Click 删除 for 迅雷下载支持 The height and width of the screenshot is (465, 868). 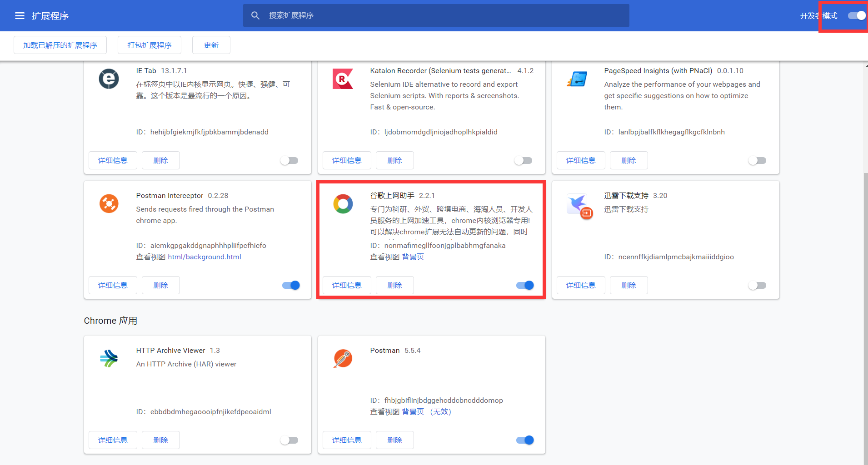coord(629,285)
